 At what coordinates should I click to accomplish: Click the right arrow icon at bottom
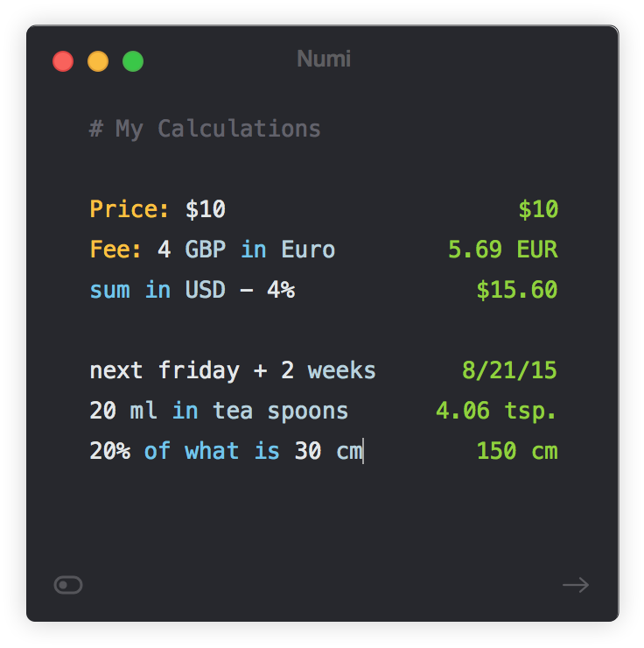tap(576, 584)
